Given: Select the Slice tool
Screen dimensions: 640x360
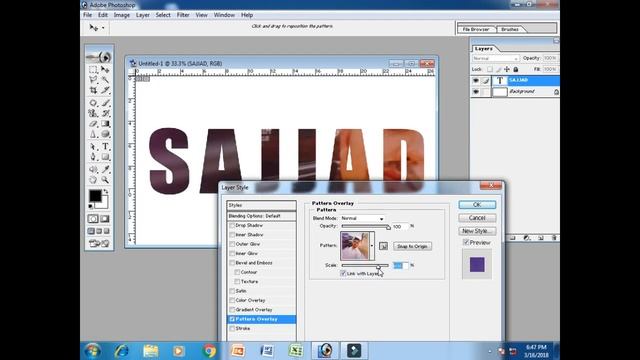Looking at the screenshot, I should 105,90.
